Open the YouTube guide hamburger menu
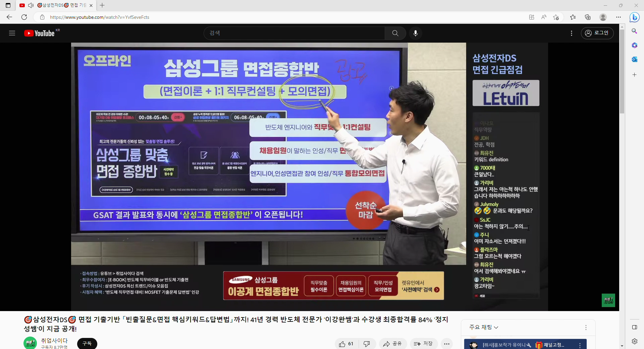This screenshot has width=644, height=349. [x=12, y=33]
